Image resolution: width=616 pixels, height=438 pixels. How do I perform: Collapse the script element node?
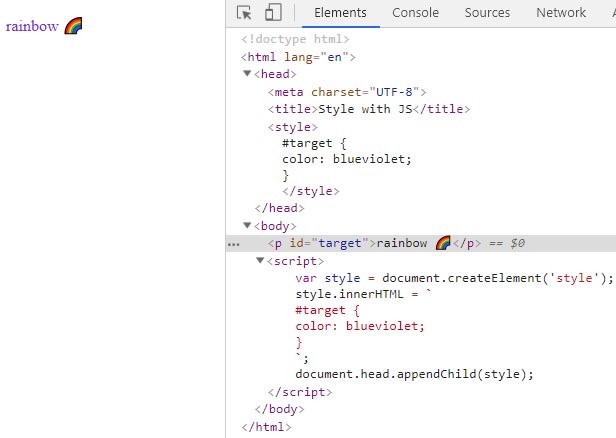click(261, 260)
